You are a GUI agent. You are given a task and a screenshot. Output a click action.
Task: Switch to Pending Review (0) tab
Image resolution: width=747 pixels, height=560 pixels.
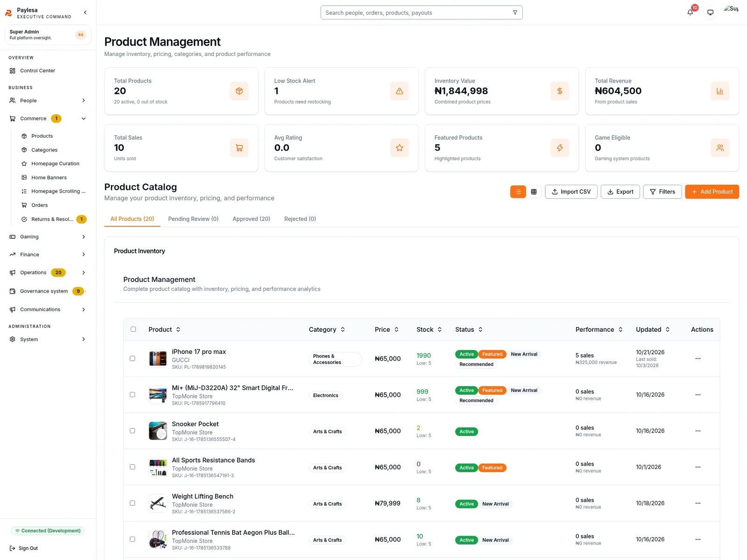pos(193,219)
